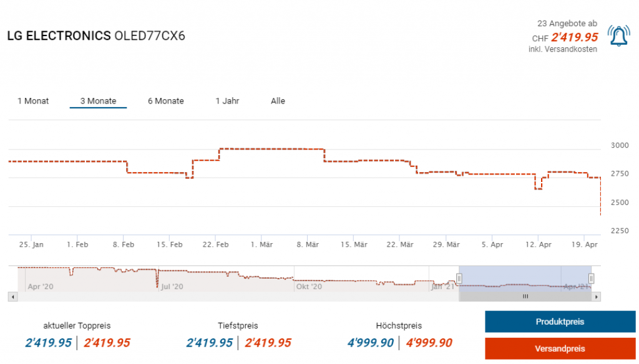Screen dimensions: 639x364
Task: Click the 8. Mär axis label
Action: [308, 245]
